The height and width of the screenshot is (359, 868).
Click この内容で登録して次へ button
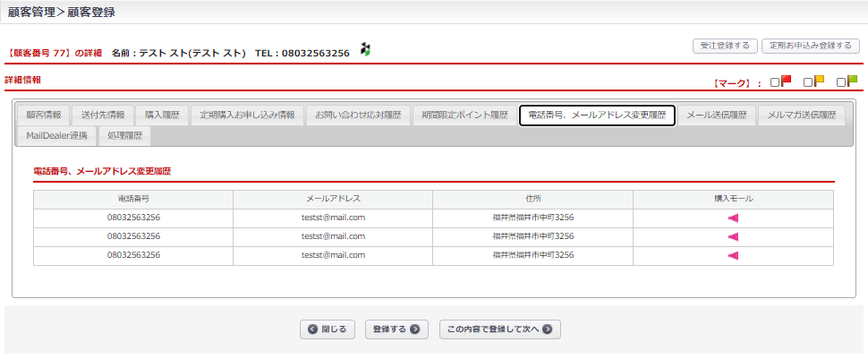click(500, 329)
